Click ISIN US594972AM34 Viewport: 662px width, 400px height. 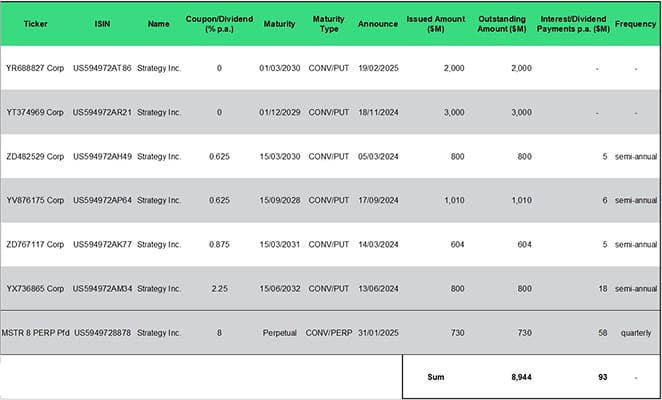102,288
